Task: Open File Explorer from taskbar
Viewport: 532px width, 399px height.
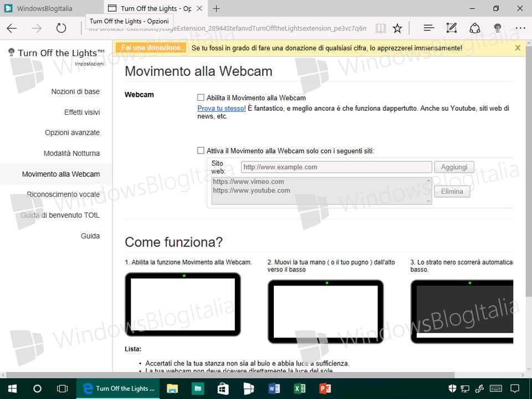Action: [172, 388]
